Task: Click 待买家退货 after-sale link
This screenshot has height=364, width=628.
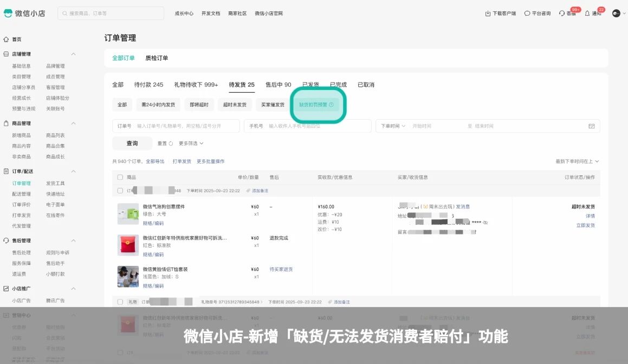Action: tap(281, 270)
